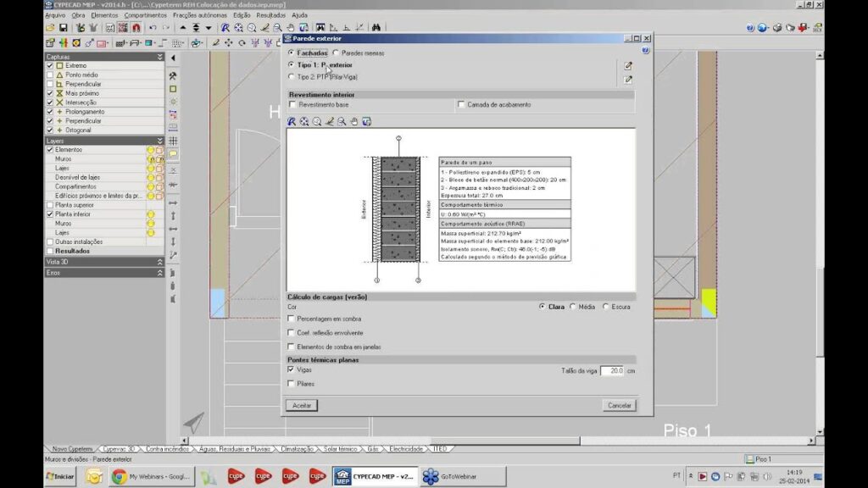
Task: Click the help question mark icon in dialog
Action: (646, 51)
